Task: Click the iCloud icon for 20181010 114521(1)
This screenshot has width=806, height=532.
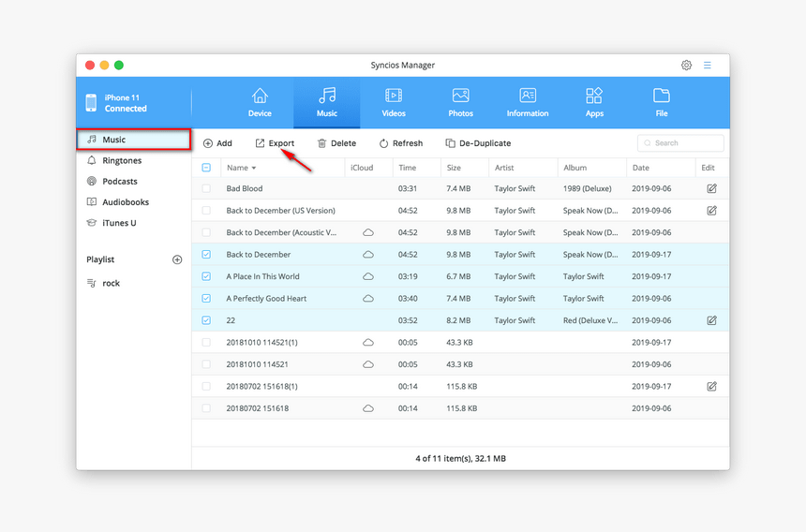Action: (x=368, y=343)
